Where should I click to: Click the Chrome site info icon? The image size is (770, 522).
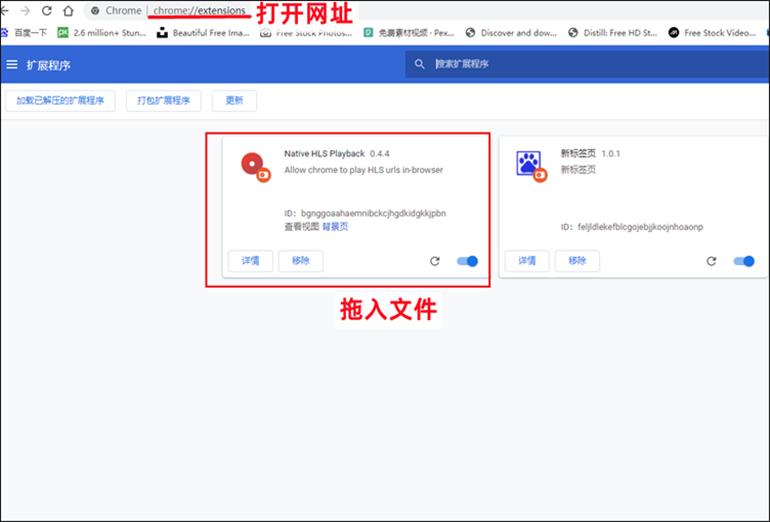point(95,11)
